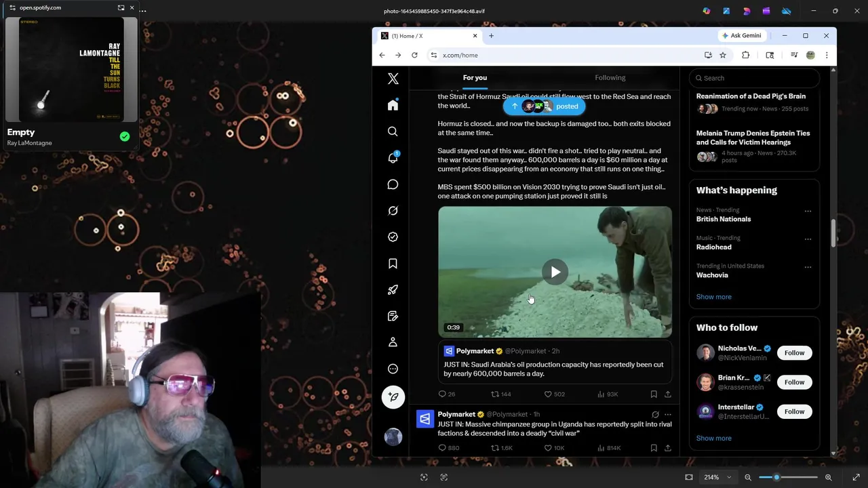The width and height of the screenshot is (868, 488).
Task: Open the rocket icon in X sidebar
Action: click(x=393, y=290)
